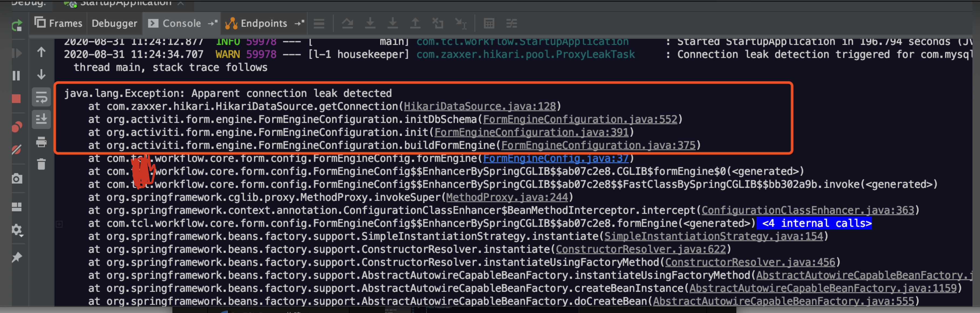Open HikariDataSource.java:128 link
Viewport: 980px width, 313px height.
pyautogui.click(x=480, y=106)
